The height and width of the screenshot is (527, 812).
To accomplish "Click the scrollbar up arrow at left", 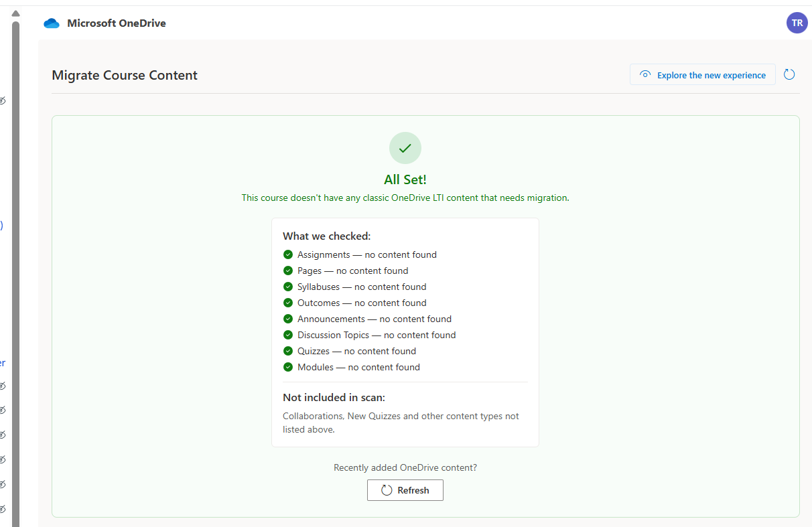I will pyautogui.click(x=15, y=13).
